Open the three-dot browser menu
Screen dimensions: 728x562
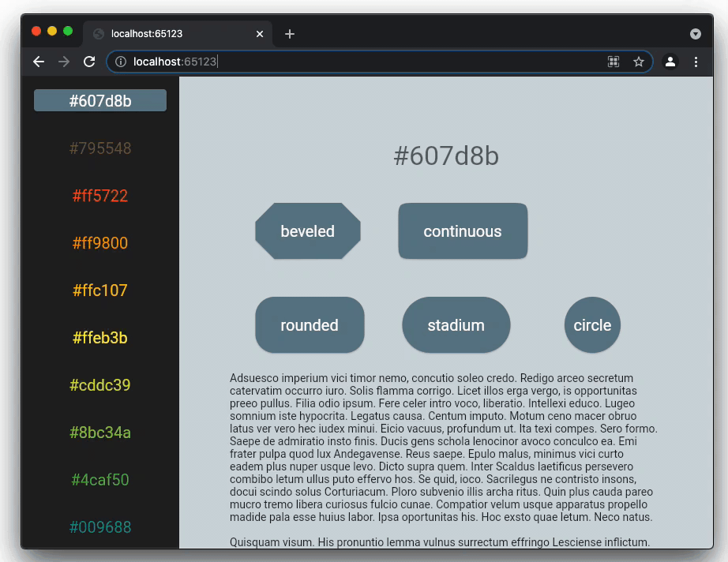[x=696, y=62]
